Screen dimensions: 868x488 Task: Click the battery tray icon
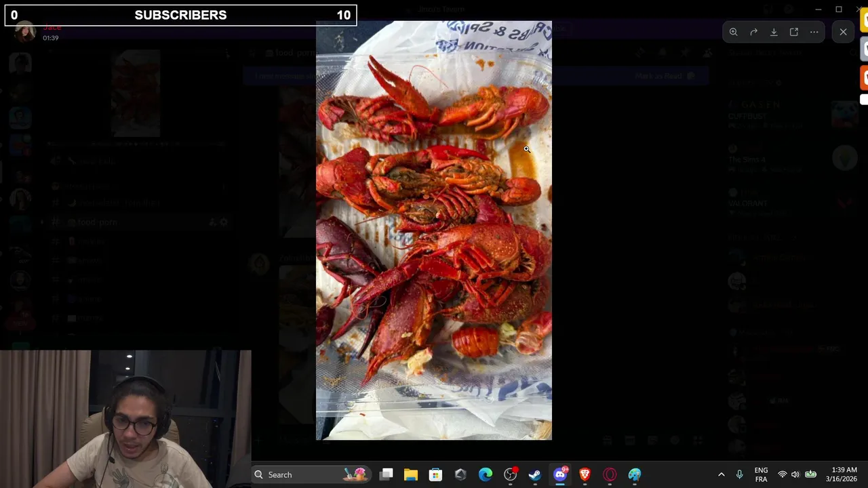click(810, 474)
